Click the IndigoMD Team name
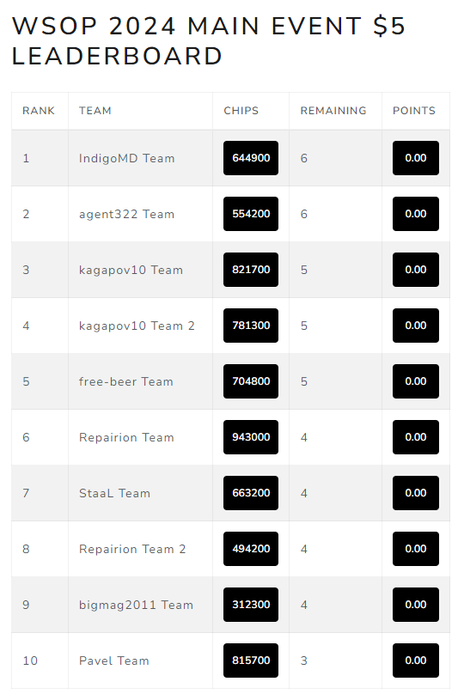 click(127, 158)
